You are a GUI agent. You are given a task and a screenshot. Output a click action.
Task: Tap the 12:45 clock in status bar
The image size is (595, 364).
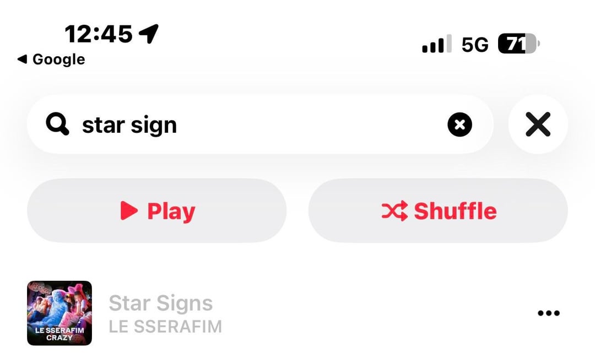click(99, 34)
